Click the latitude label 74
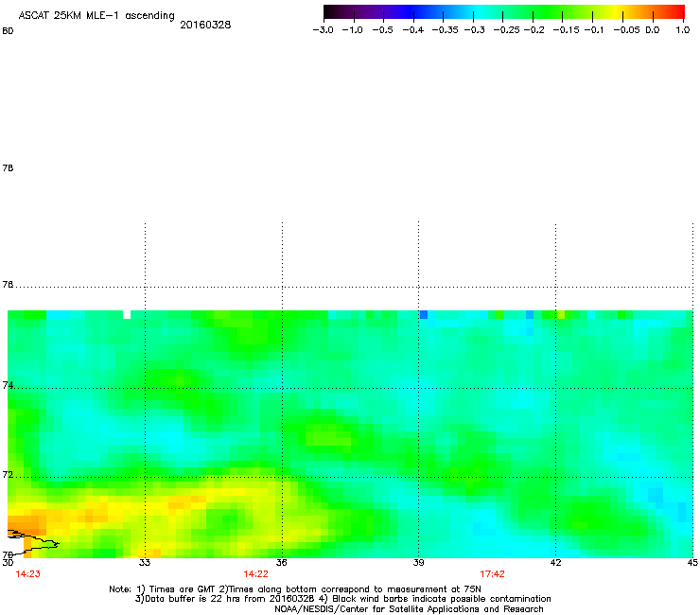Screen dimensions: 700x615 [8, 385]
